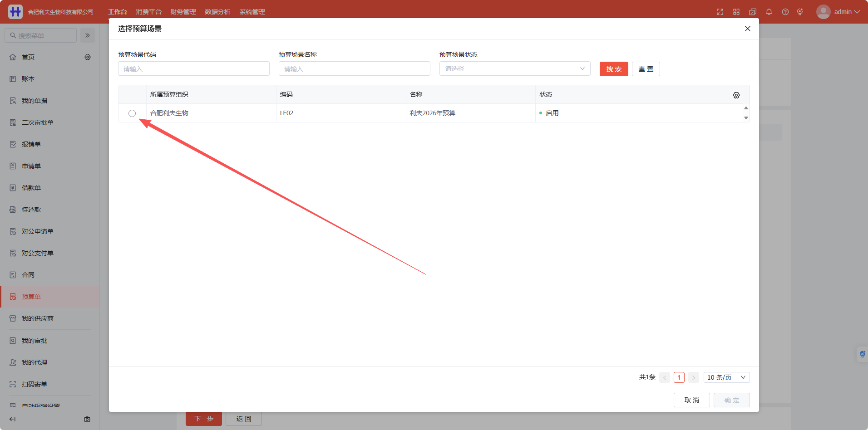Click the red 搜索 button

(614, 69)
